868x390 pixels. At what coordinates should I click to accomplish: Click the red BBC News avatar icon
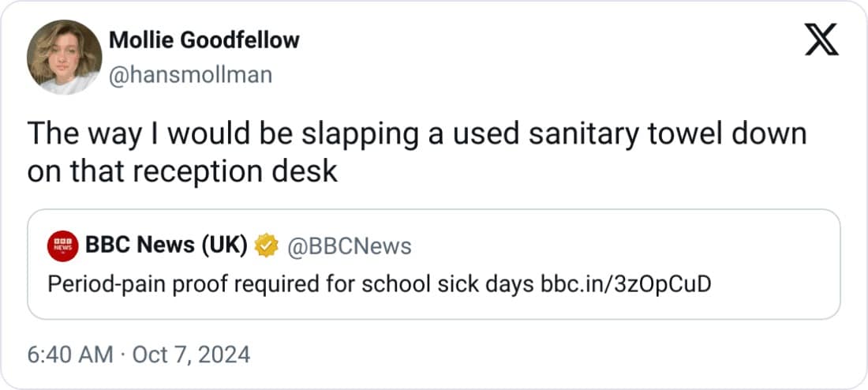click(63, 246)
